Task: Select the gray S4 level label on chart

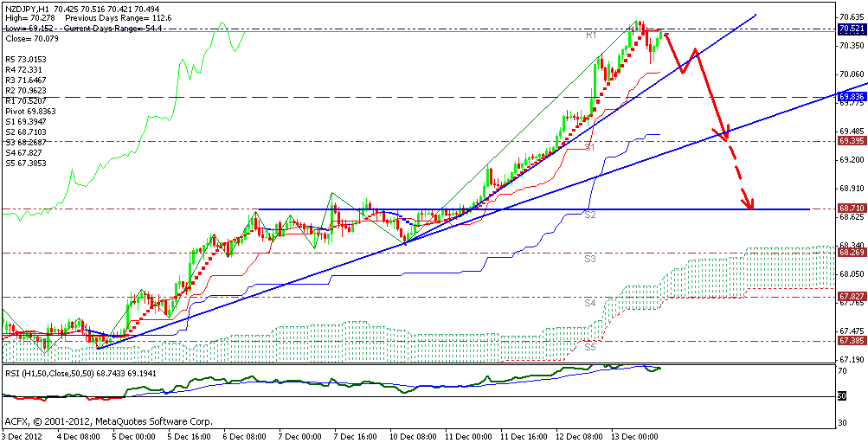Action: (x=589, y=303)
